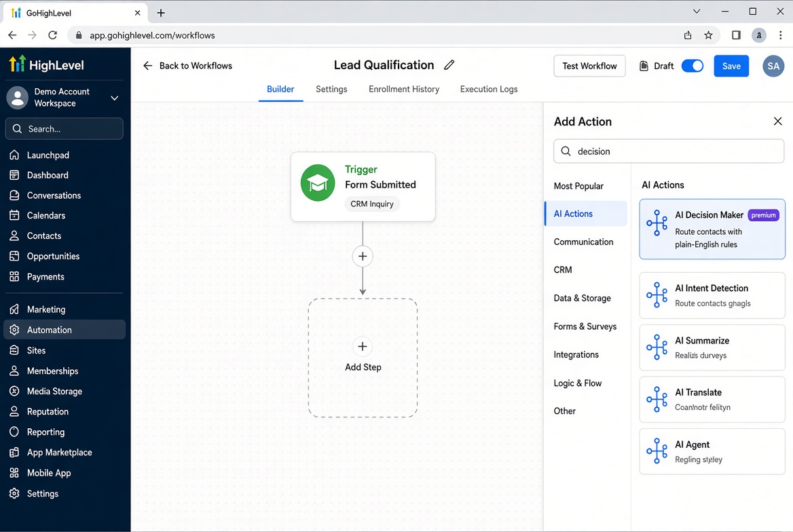Screen dimensions: 793x532
Task: Switch to the Settings tab
Action: [x=331, y=89]
